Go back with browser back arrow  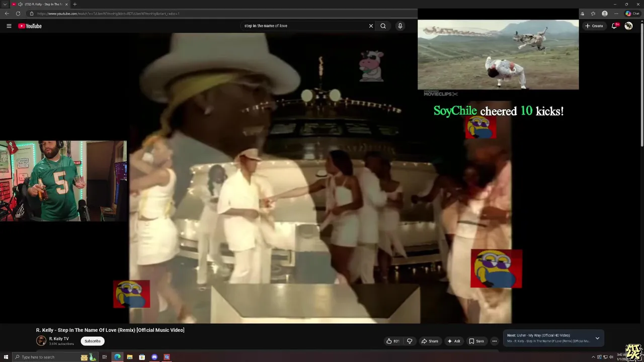click(x=7, y=14)
